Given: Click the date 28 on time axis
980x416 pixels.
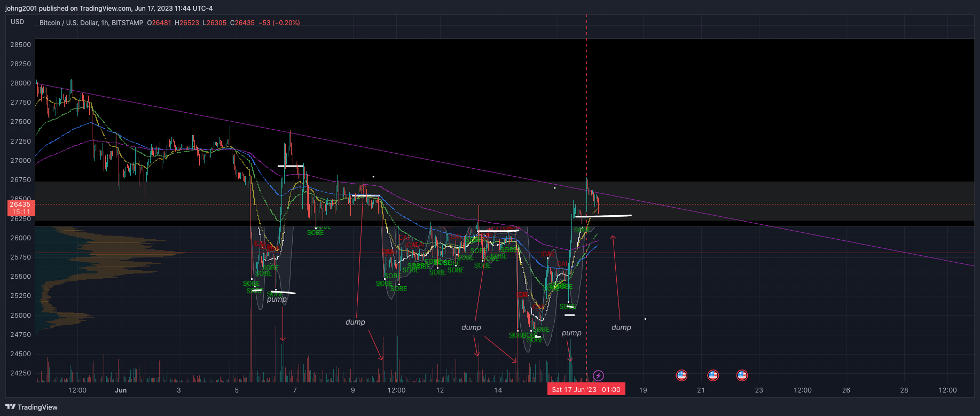Looking at the screenshot, I should tap(904, 390).
